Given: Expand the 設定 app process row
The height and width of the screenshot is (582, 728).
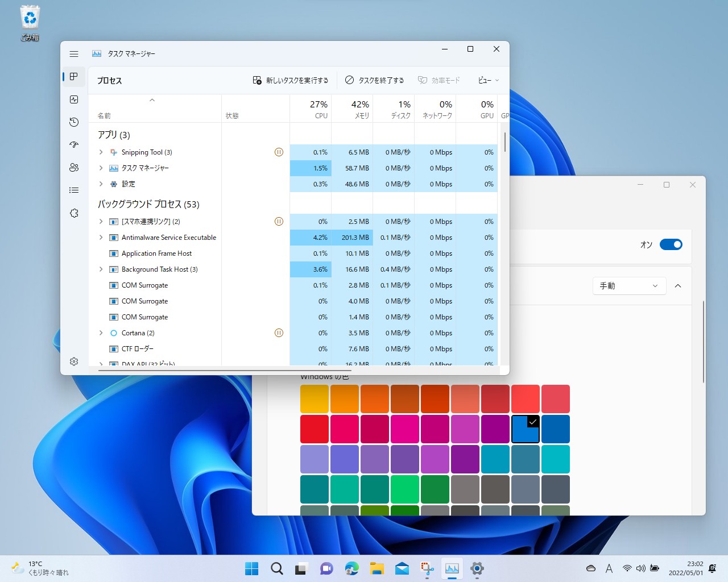Looking at the screenshot, I should coord(101,184).
